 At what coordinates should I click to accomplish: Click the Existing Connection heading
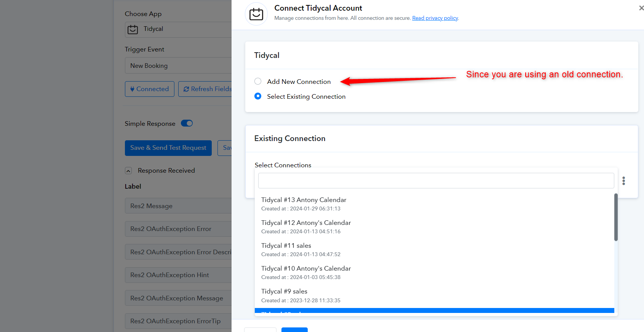tap(290, 138)
